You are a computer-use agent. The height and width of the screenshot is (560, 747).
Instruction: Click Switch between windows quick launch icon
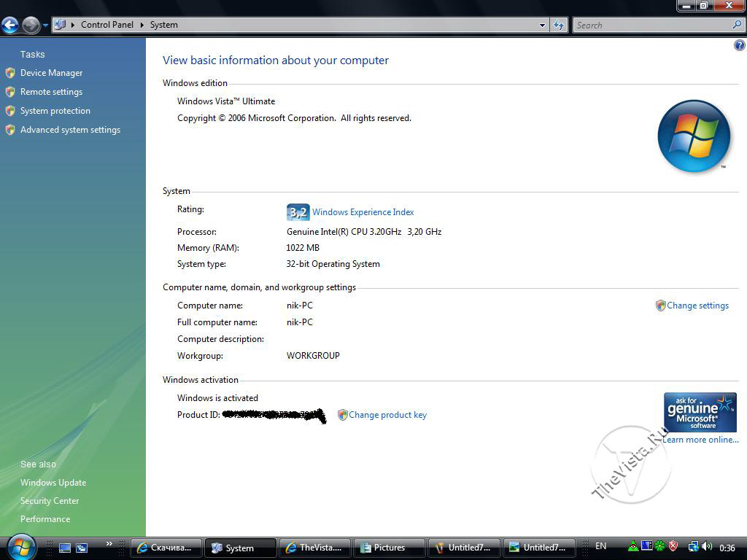click(82, 548)
